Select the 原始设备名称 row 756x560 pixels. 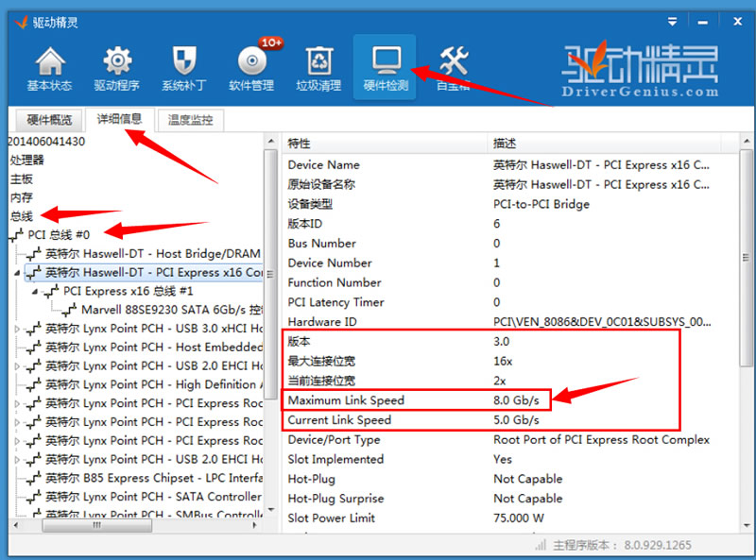(x=510, y=184)
